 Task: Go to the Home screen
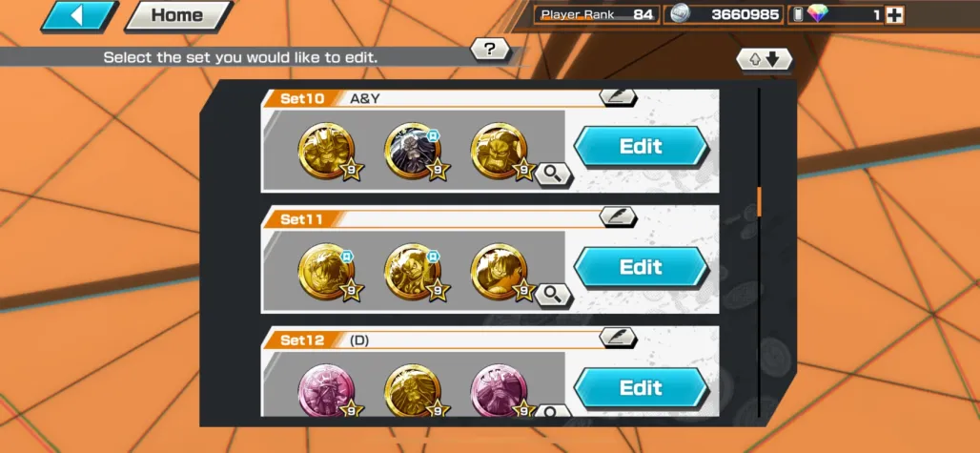[178, 15]
